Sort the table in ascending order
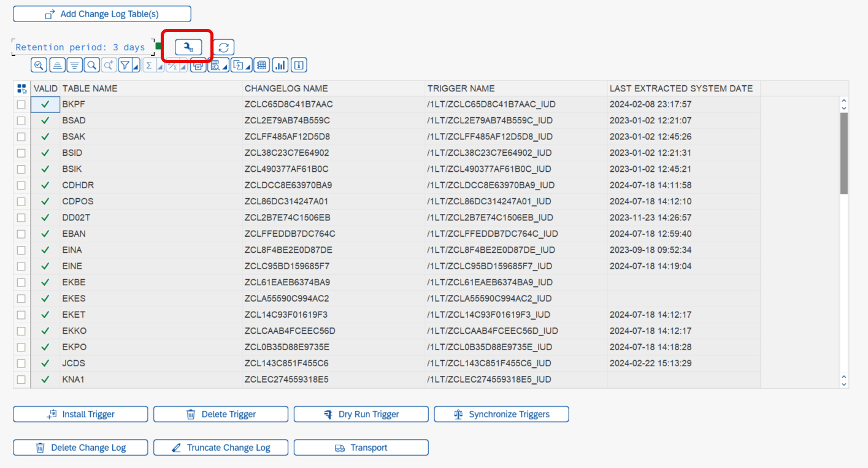 tap(58, 65)
